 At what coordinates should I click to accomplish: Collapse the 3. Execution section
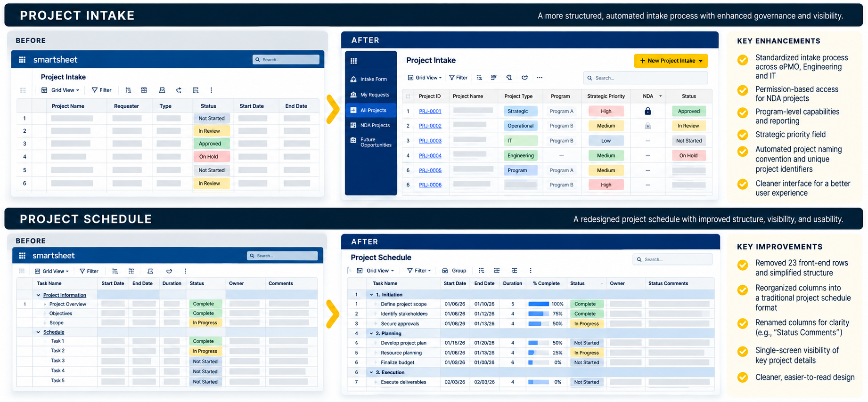371,372
